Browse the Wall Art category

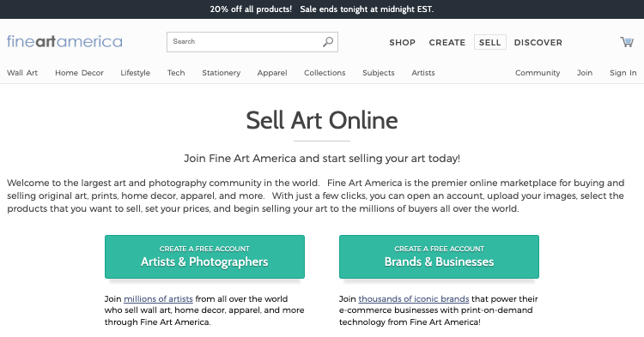point(22,73)
